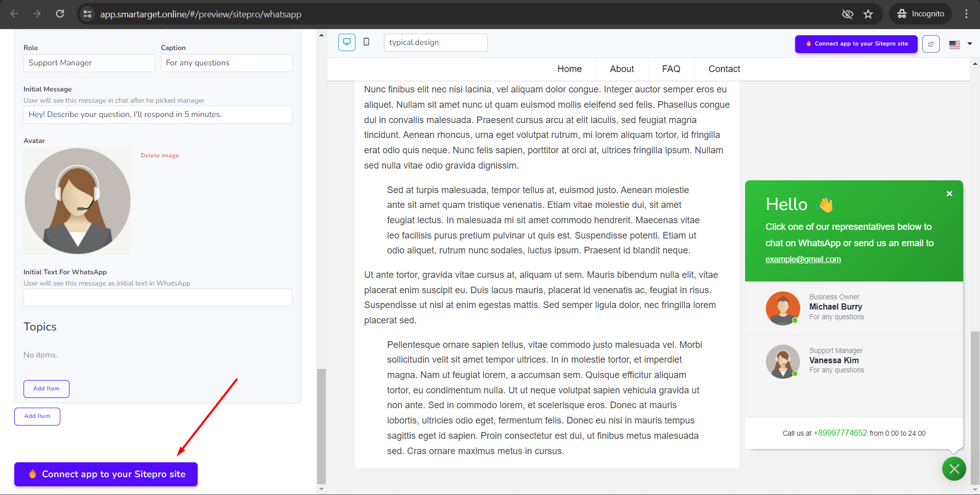
Task: Click the tracking protection eye icon
Action: pos(847,14)
